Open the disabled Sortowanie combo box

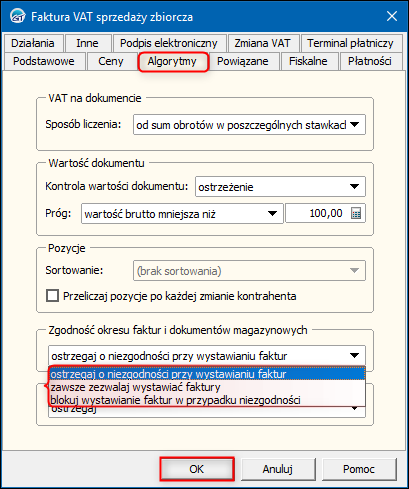point(249,271)
